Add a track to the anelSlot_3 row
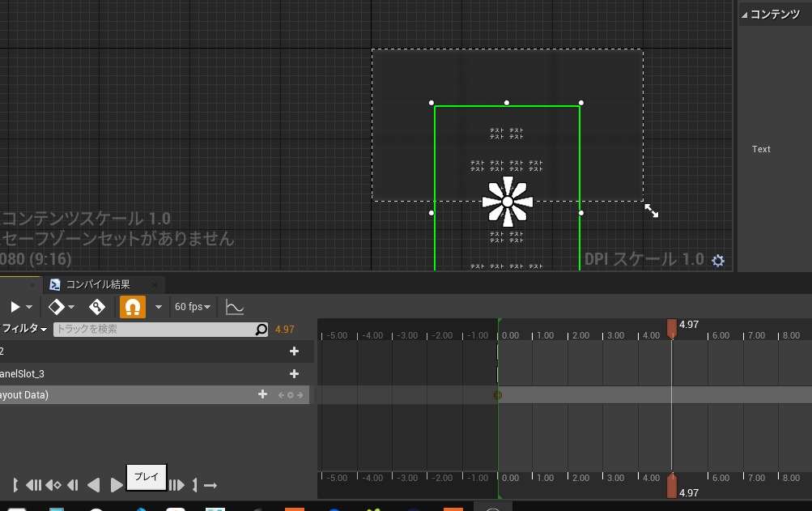Screen dimensions: 812x511 tap(294, 373)
